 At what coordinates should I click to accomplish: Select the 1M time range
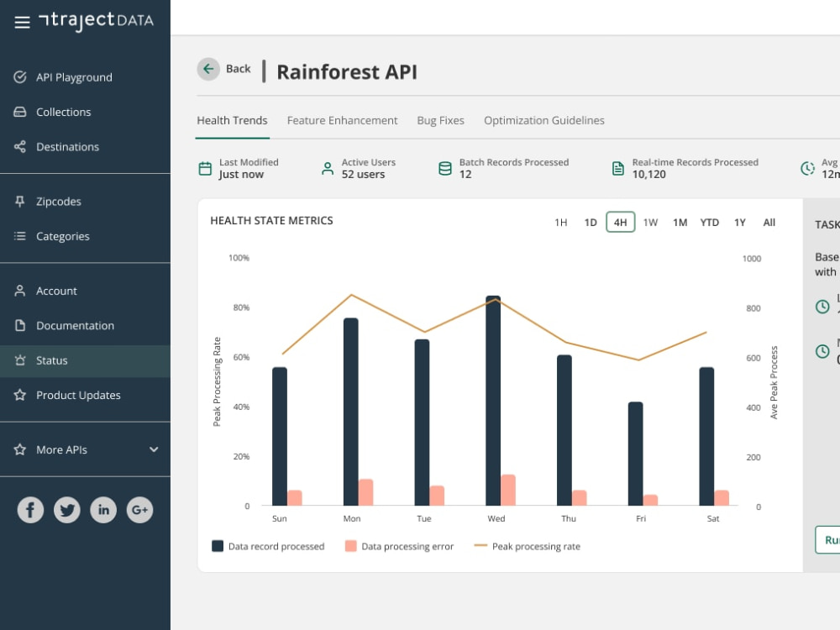click(680, 223)
